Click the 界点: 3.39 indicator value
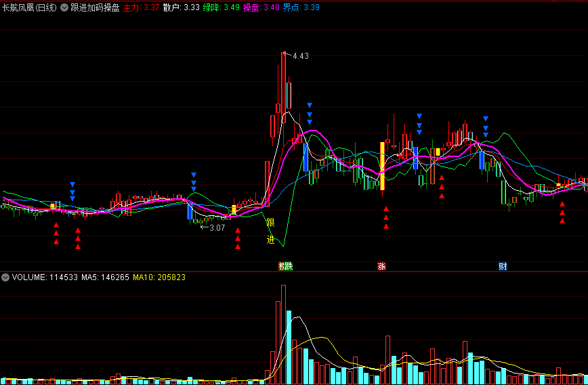The width and height of the screenshot is (588, 385). coord(301,7)
